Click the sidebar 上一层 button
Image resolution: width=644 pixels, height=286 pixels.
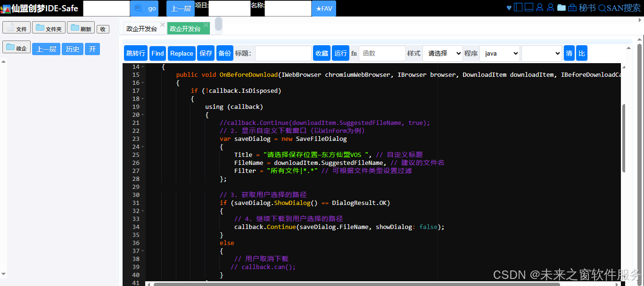(x=46, y=49)
